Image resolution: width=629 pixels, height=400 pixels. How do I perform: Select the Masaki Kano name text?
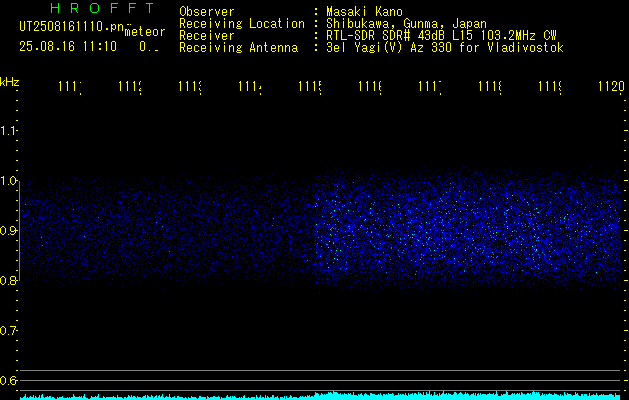tap(364, 11)
